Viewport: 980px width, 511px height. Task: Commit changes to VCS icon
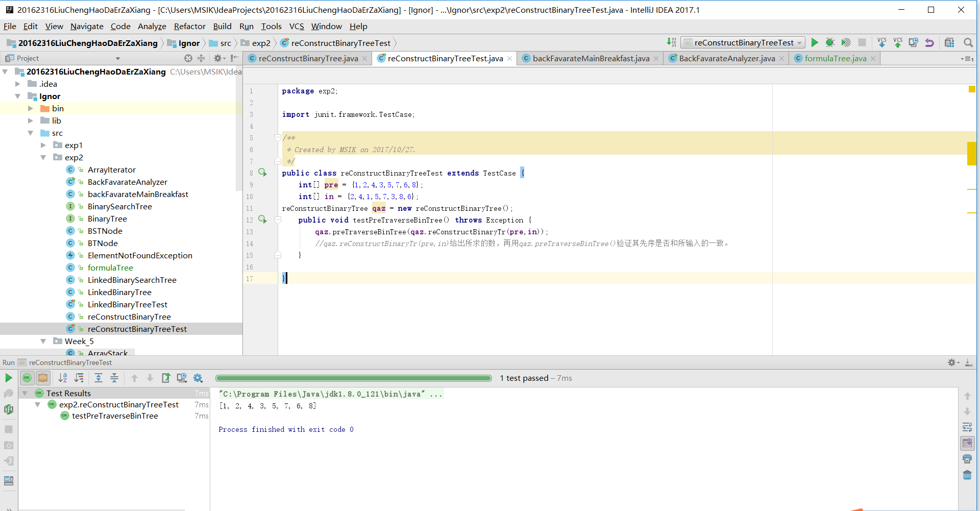(x=898, y=43)
